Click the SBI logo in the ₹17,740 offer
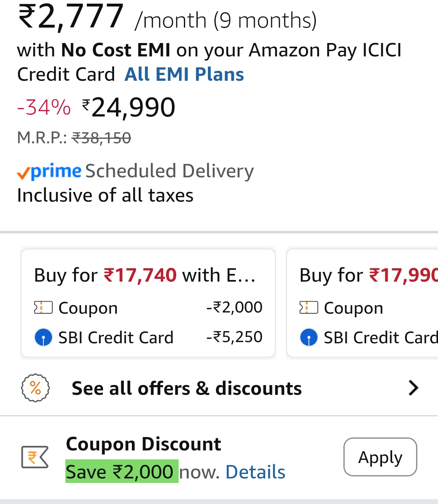This screenshot has height=504, width=438. 43,337
